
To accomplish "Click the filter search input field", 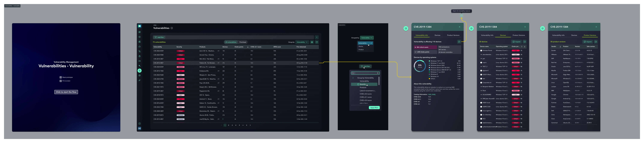I will coord(365,73).
